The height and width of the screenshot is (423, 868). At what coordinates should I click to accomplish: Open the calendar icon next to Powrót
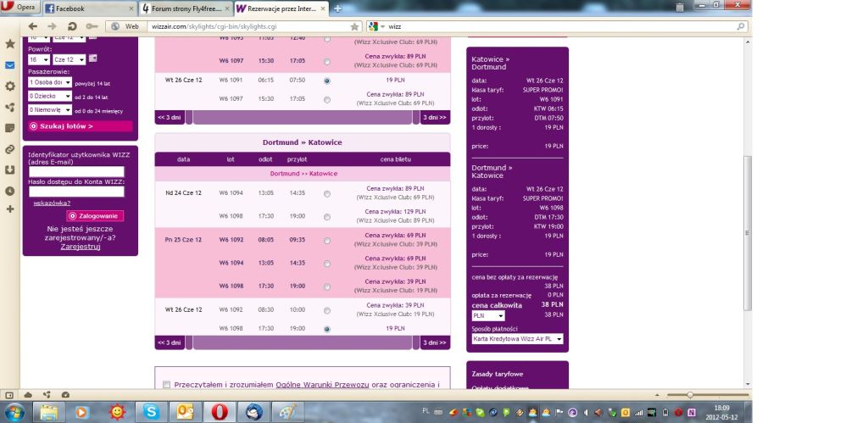[x=93, y=58]
